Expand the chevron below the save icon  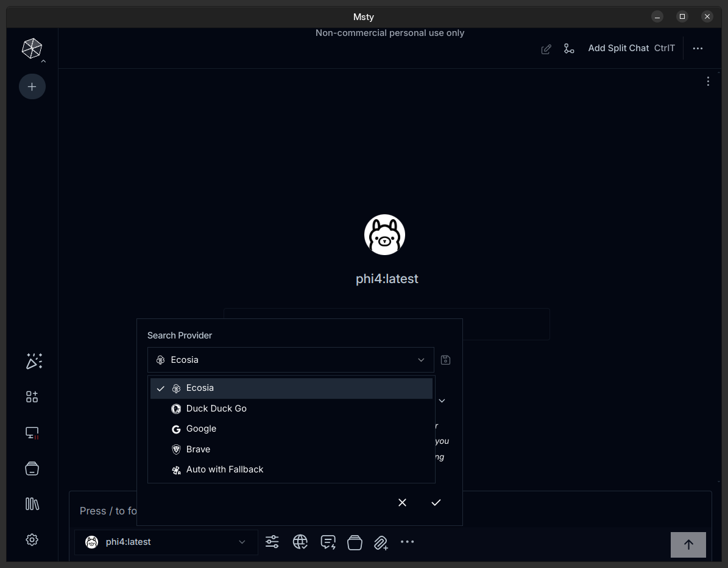[442, 401]
